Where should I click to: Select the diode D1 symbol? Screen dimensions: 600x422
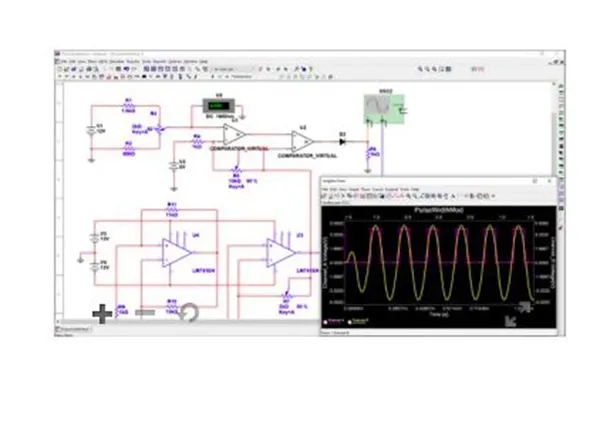tap(342, 142)
